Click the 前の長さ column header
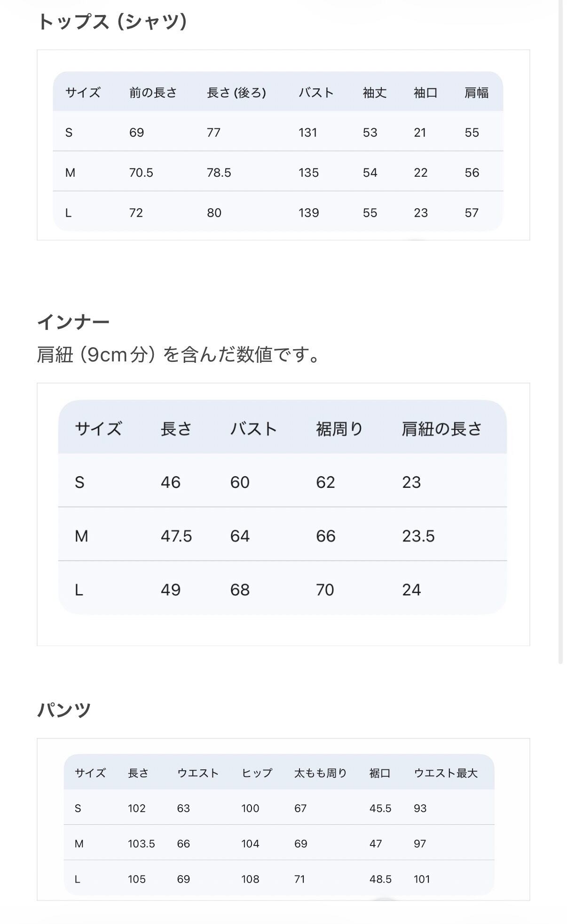The image size is (567, 924). [153, 93]
